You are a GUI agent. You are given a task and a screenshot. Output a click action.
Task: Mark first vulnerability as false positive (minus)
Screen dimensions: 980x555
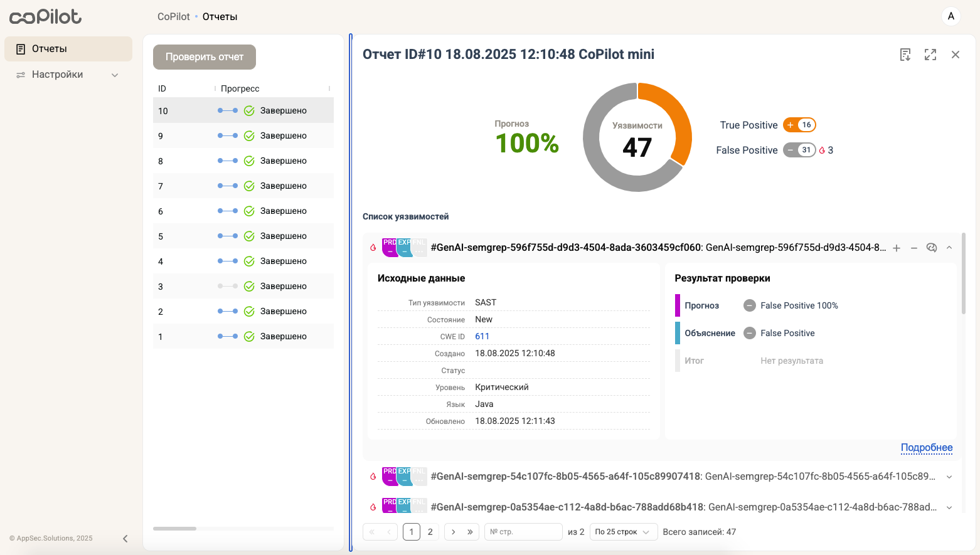(x=914, y=248)
